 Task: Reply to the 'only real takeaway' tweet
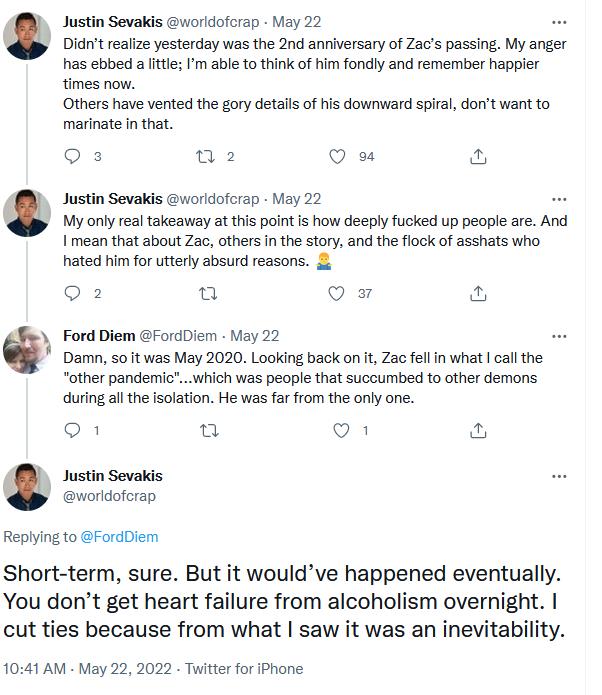72,293
